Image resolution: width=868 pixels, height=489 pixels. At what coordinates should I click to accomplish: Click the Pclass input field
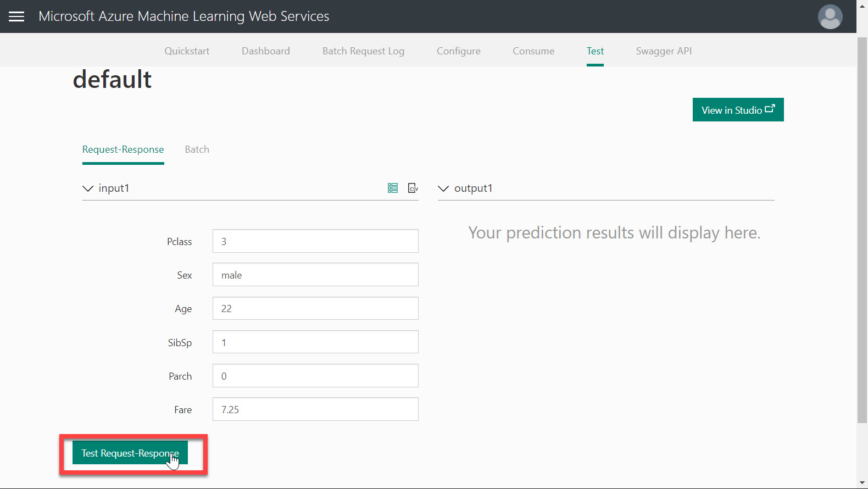[x=315, y=241]
